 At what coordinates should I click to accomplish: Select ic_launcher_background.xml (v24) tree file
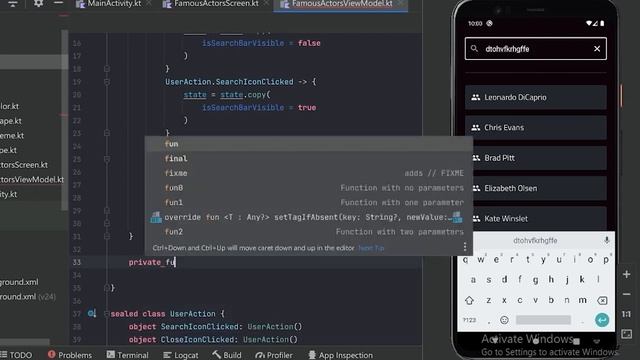pos(28,297)
